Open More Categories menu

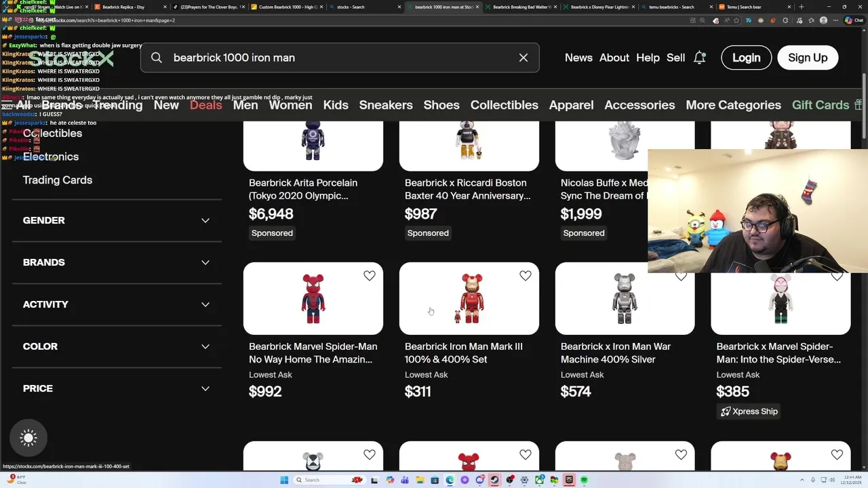click(x=733, y=105)
